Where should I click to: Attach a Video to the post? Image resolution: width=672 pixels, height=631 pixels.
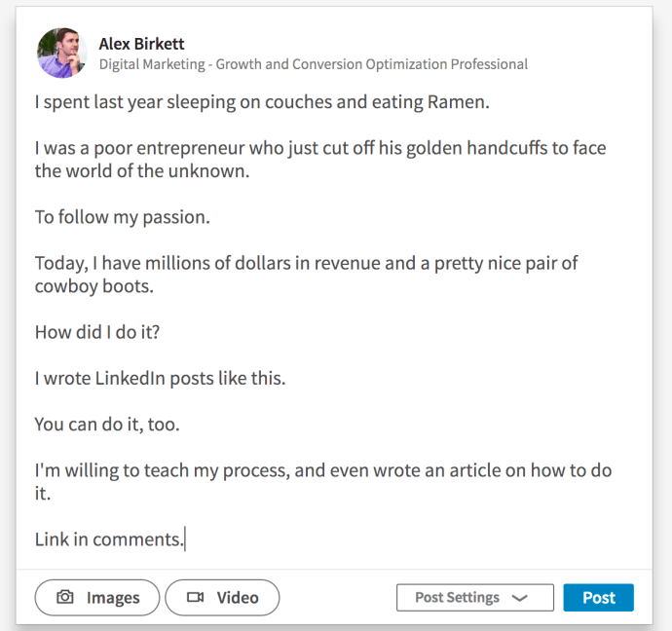click(x=222, y=597)
